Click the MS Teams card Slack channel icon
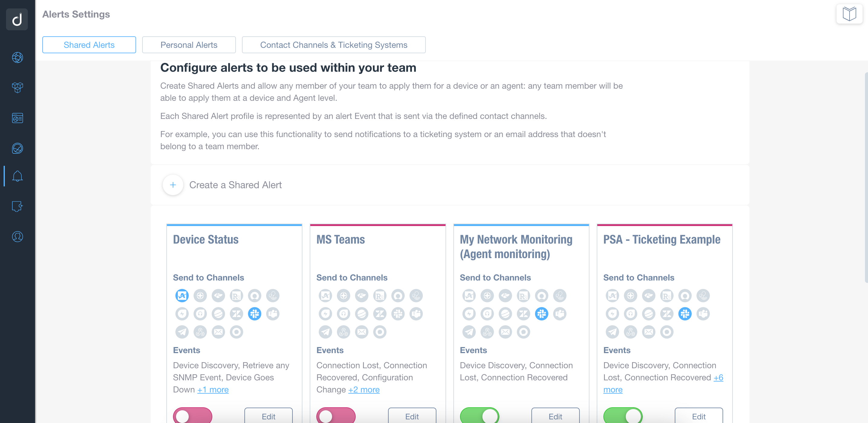 pos(397,313)
